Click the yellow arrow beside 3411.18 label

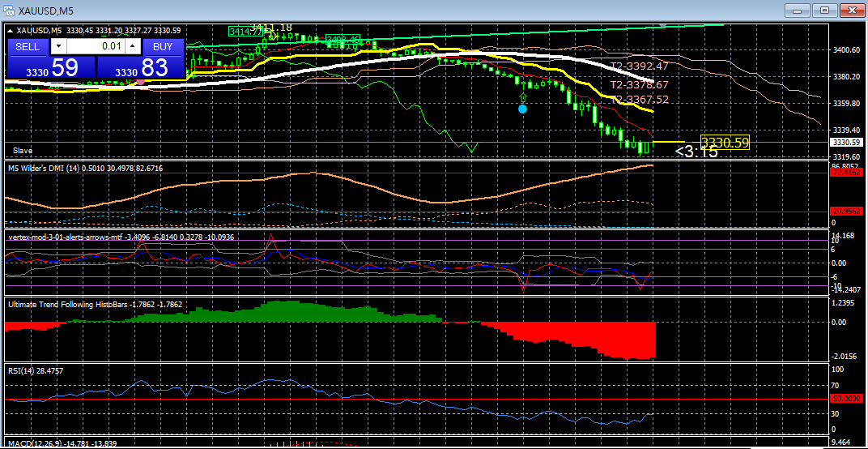[273, 34]
